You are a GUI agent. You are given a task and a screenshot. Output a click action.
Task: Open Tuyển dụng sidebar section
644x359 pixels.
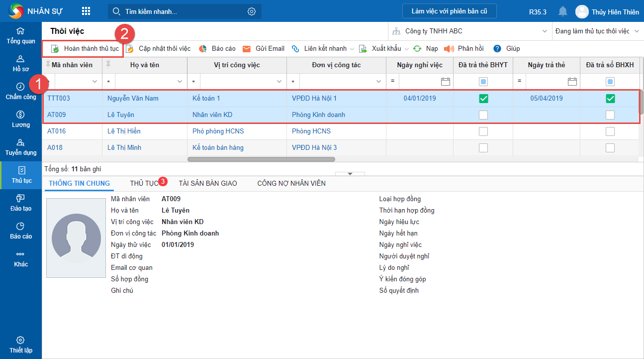pos(21,147)
